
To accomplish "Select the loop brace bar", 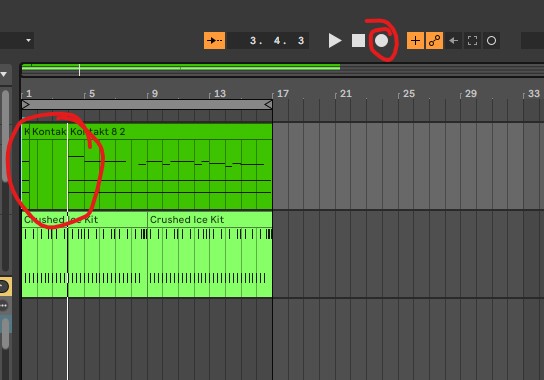I will point(147,104).
